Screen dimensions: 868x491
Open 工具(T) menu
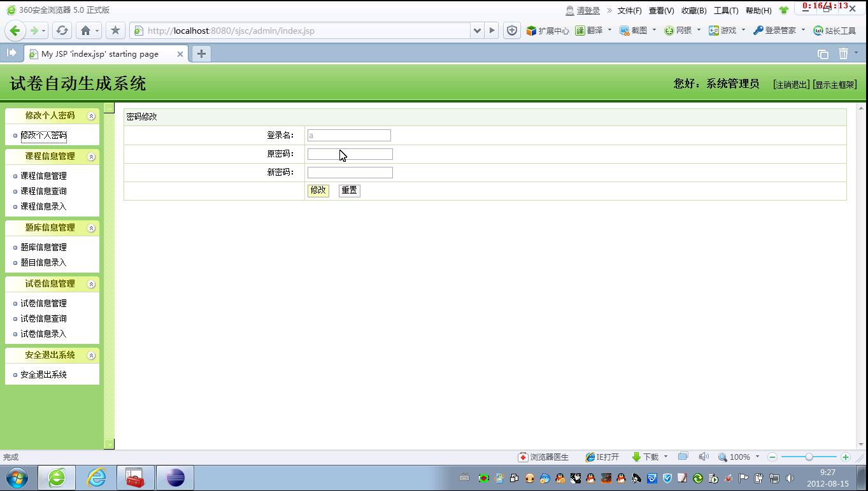(726, 10)
